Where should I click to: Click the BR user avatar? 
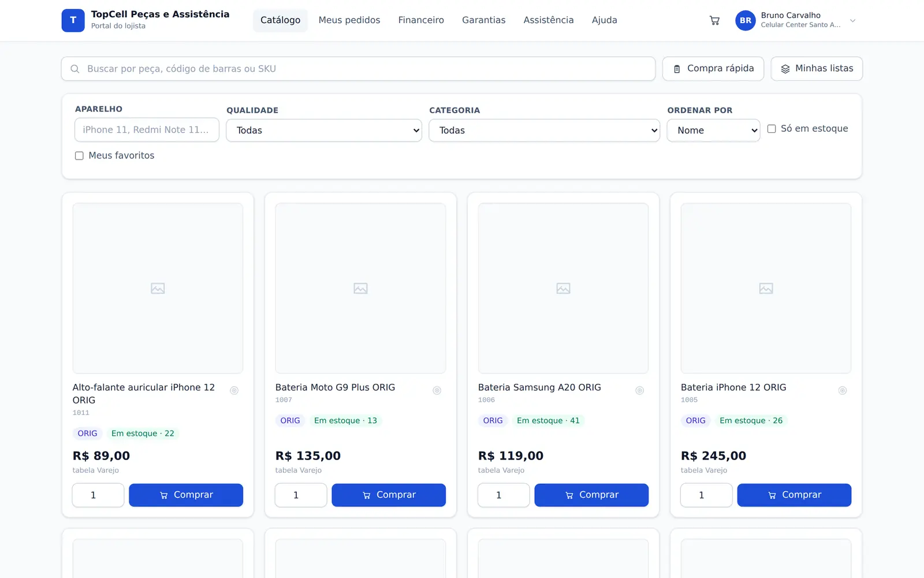point(746,20)
